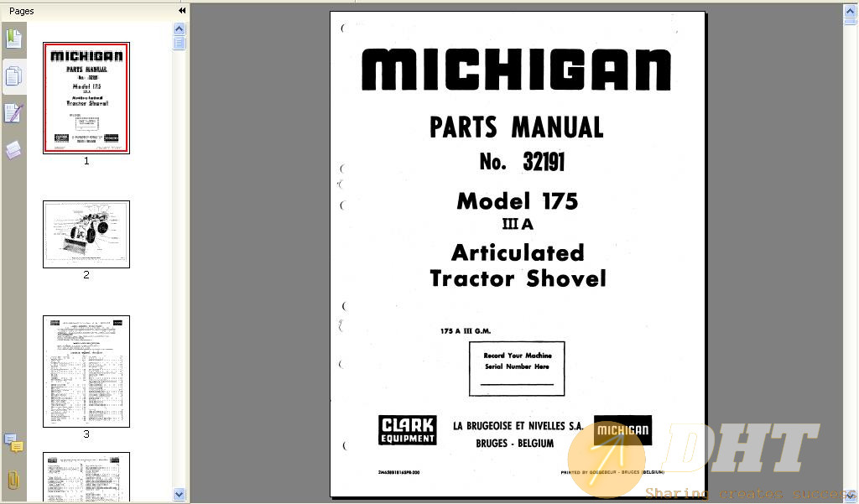Click the "Model 175" text
Image resolution: width=859 pixels, height=504 pixels.
pyautogui.click(x=517, y=201)
